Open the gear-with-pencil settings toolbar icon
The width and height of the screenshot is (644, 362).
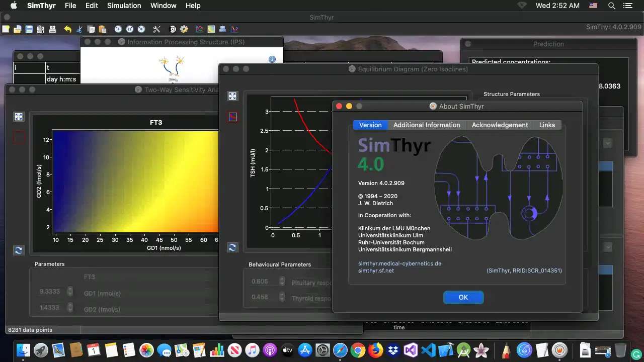(x=184, y=29)
